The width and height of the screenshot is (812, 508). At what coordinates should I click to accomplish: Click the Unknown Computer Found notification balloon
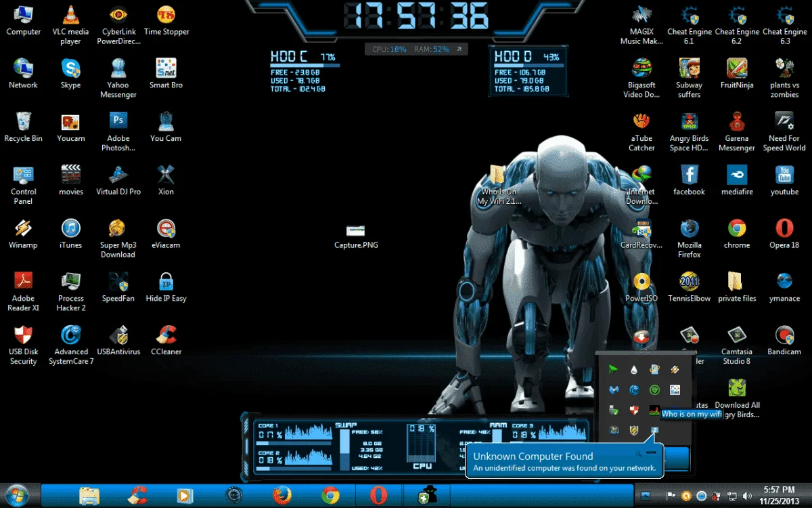(564, 462)
